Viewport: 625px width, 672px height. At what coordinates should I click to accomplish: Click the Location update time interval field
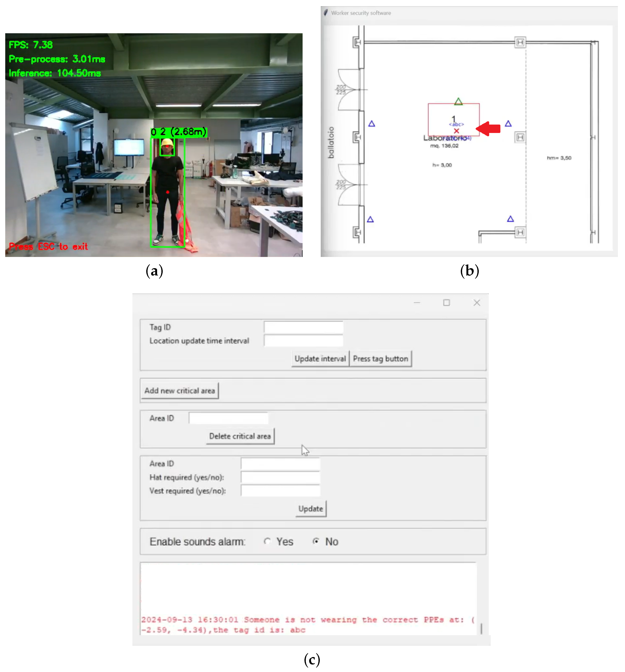tap(303, 341)
